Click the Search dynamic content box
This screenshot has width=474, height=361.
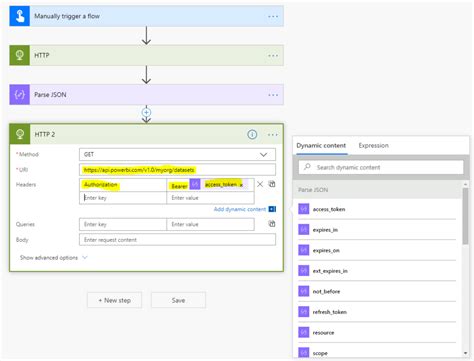[381, 167]
